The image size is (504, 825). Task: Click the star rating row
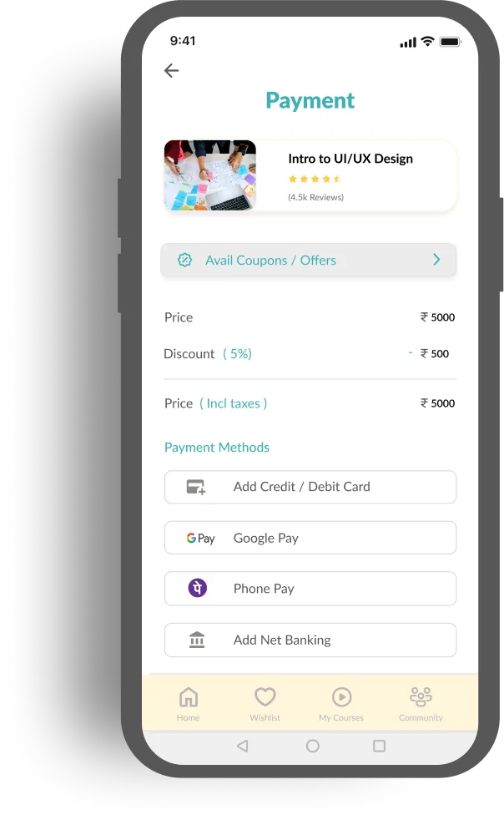point(315,179)
